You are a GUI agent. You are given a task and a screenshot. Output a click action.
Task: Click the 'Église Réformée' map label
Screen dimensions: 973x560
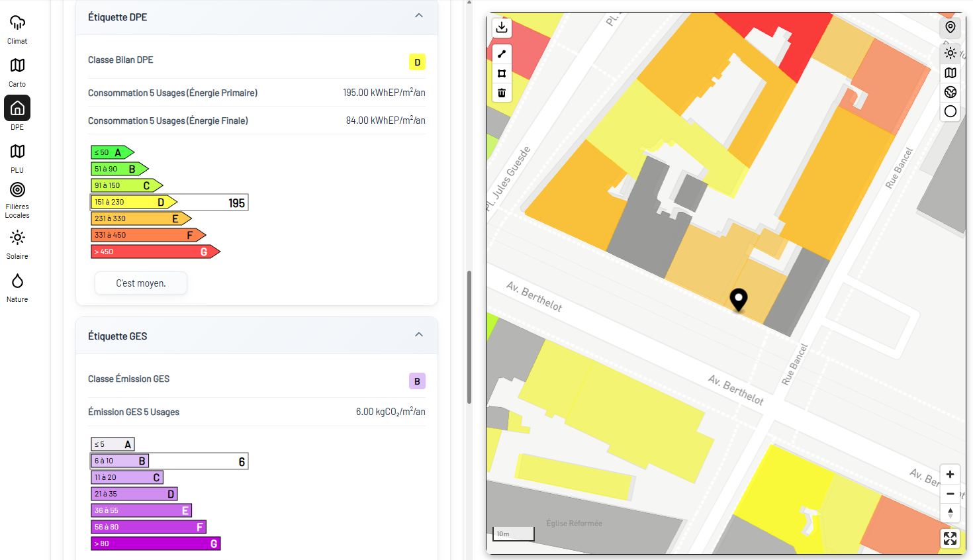tap(574, 523)
